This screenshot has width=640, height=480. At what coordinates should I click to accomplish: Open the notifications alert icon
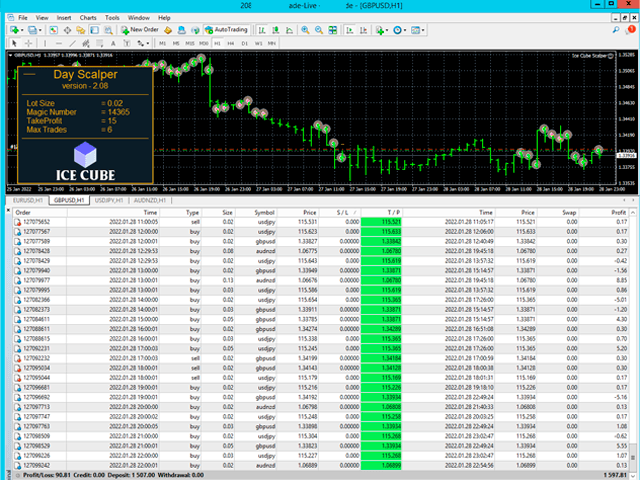pyautogui.click(x=630, y=30)
